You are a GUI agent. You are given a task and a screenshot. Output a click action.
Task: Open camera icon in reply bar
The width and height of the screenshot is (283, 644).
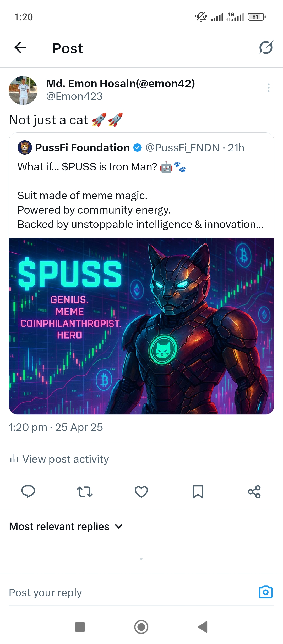click(265, 592)
